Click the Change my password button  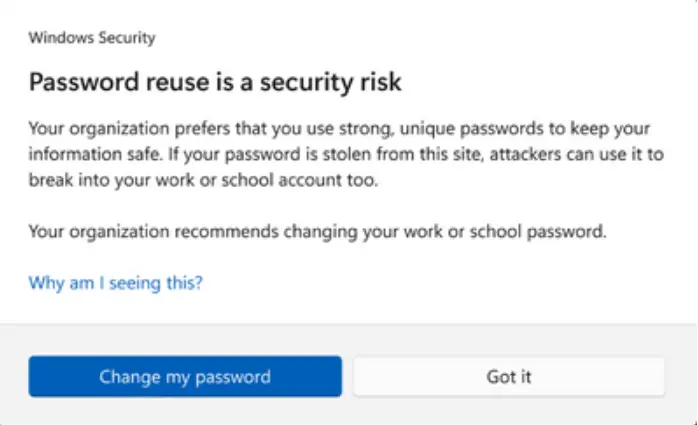click(x=185, y=377)
